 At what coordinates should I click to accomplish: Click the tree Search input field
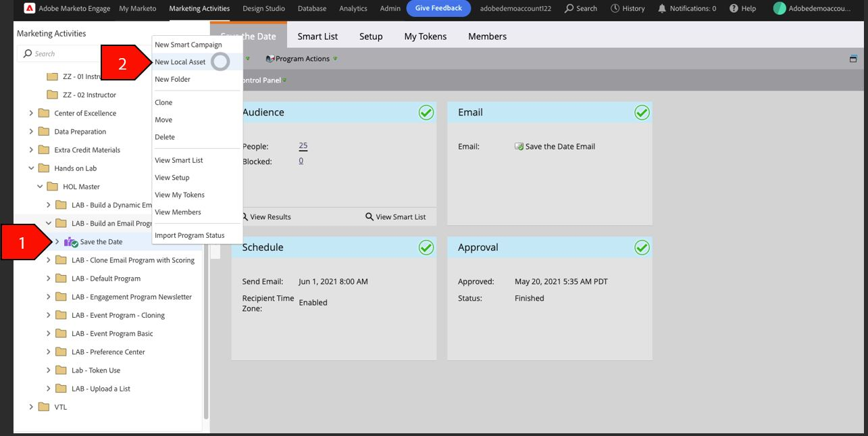(86, 53)
